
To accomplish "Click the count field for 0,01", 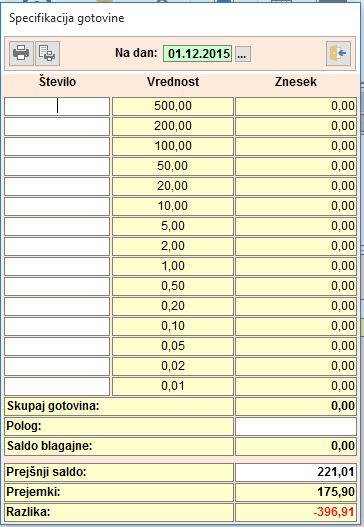I will tap(57, 386).
